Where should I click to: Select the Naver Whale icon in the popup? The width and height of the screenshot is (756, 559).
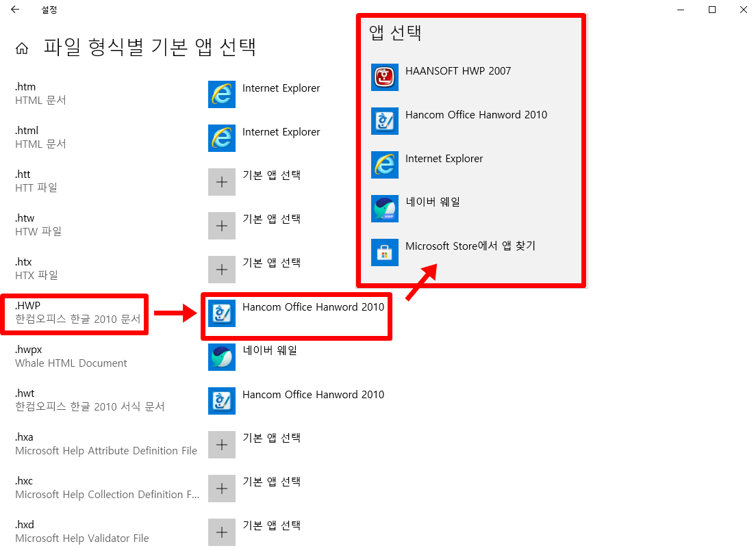click(385, 209)
